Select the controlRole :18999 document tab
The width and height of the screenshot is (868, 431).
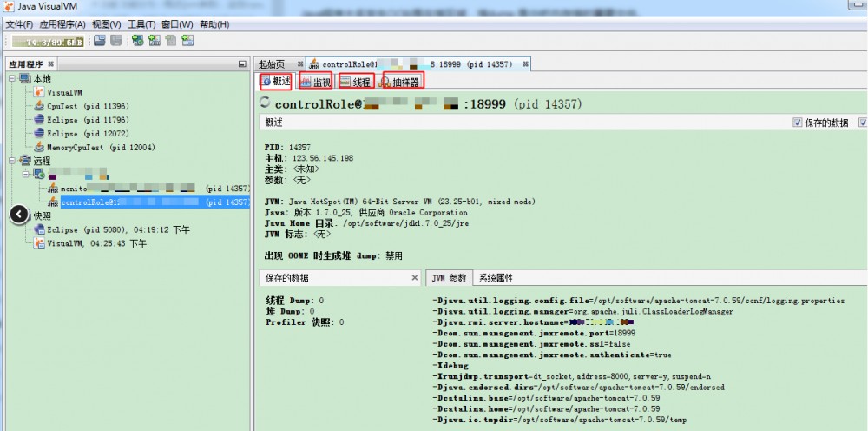point(418,64)
